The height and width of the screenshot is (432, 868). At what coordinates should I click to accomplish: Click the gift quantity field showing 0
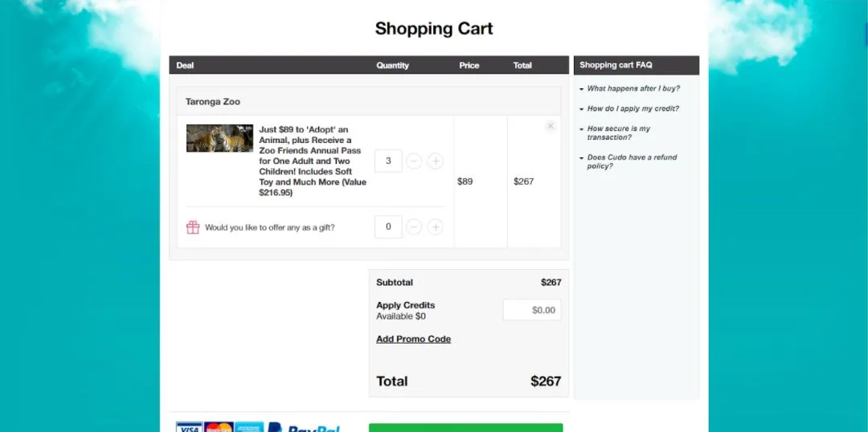(388, 227)
